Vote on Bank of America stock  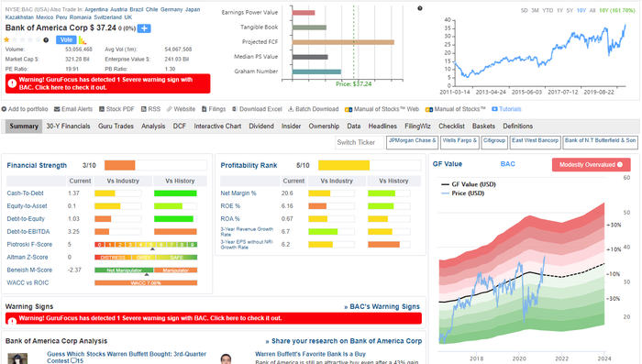click(66, 39)
